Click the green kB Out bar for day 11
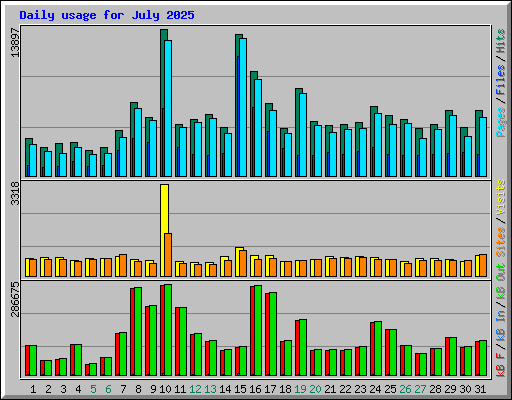This screenshot has width=512, height=400. 183,342
